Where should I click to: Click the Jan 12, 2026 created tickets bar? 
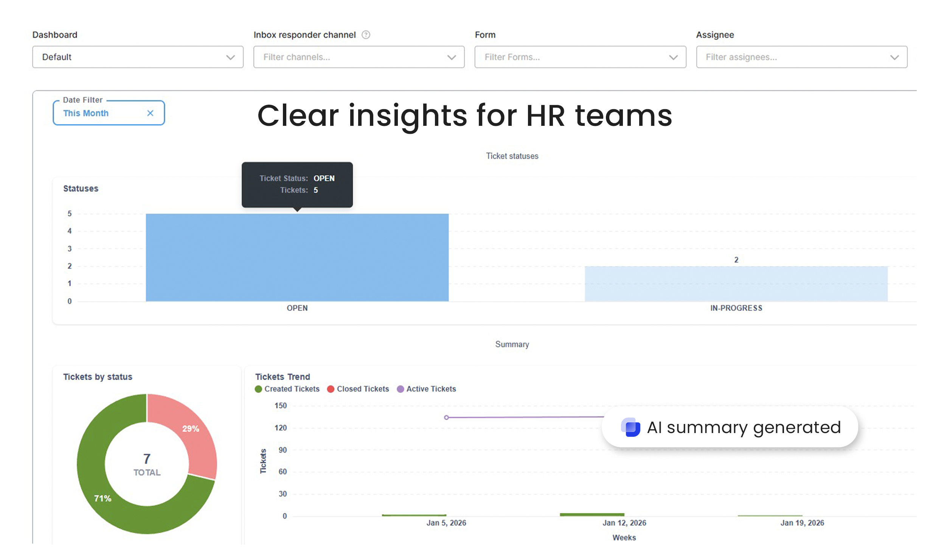592,514
